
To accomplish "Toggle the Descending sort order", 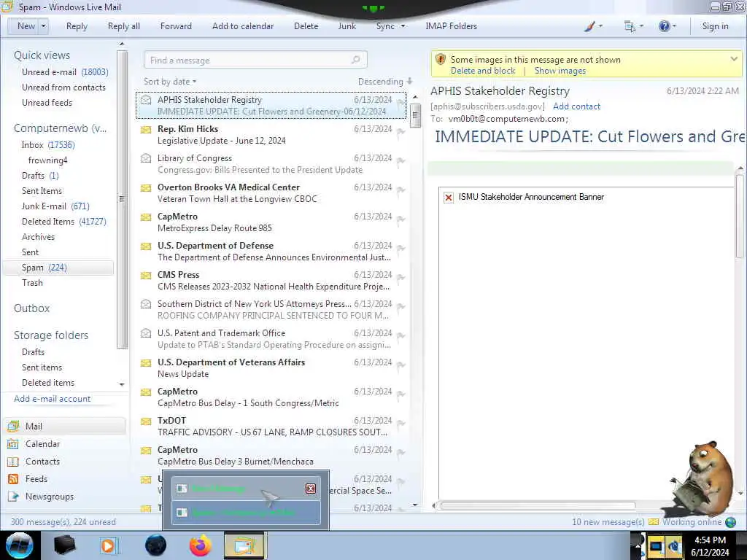I will (385, 82).
